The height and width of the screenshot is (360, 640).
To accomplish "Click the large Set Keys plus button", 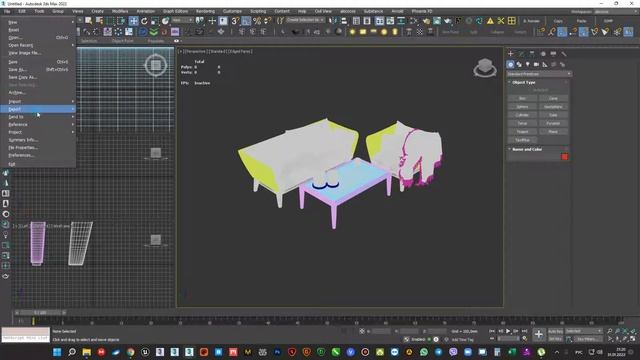I will click(539, 335).
